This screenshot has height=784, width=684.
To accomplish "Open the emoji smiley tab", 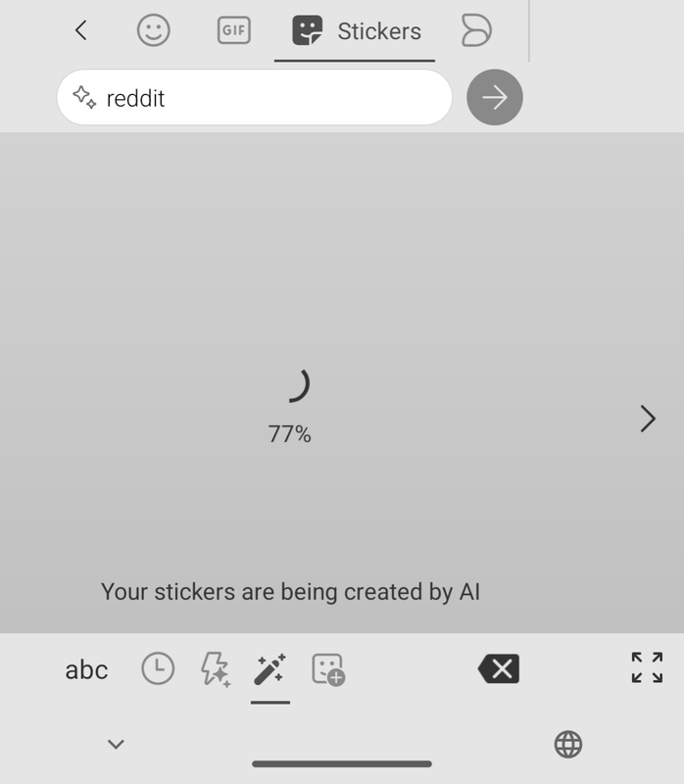I will [154, 30].
